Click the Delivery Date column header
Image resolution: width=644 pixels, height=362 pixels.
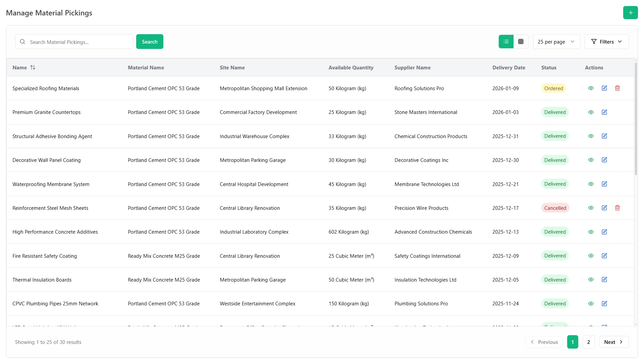coord(508,67)
